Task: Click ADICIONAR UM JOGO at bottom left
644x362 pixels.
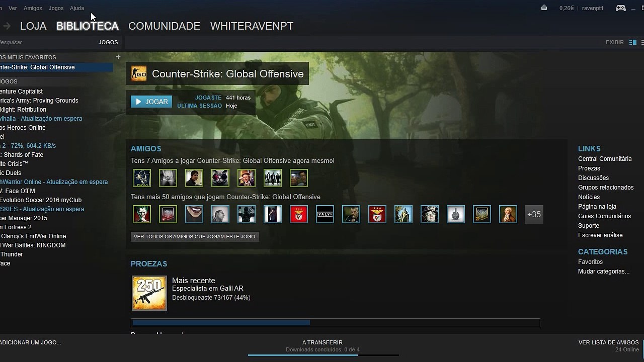Action: click(x=30, y=342)
